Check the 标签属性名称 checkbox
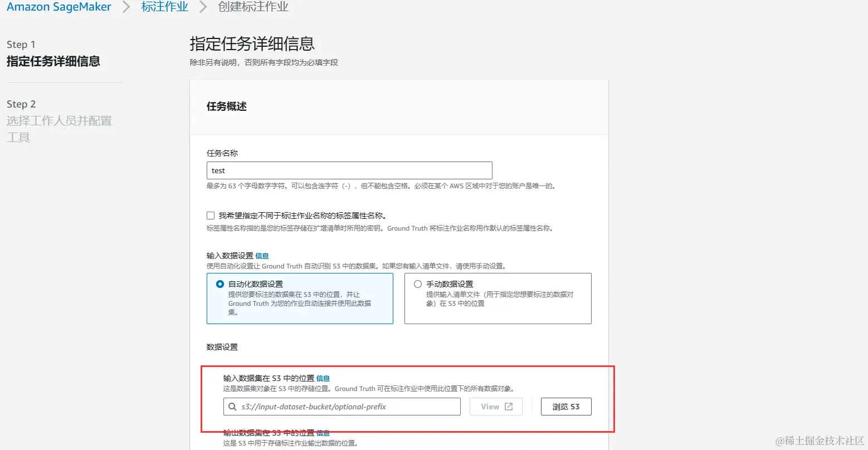The height and width of the screenshot is (450, 868). [x=211, y=216]
